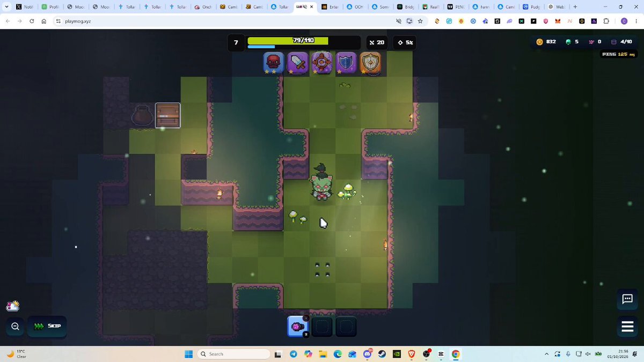
Task: Select the sword ability icon
Action: pyautogui.click(x=297, y=63)
